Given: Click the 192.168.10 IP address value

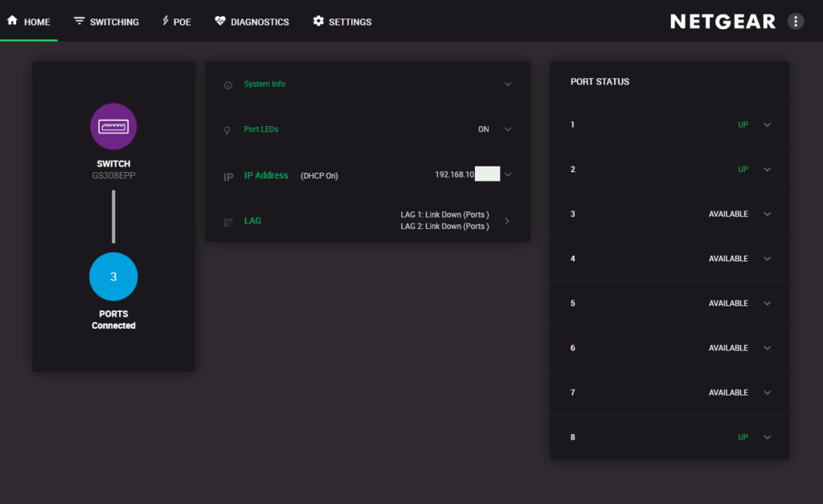Looking at the screenshot, I should click(x=455, y=174).
